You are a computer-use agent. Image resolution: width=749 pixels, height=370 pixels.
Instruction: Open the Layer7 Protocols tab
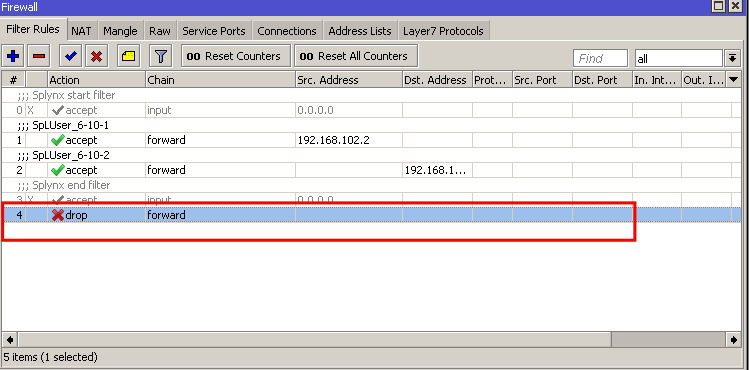pyautogui.click(x=443, y=31)
